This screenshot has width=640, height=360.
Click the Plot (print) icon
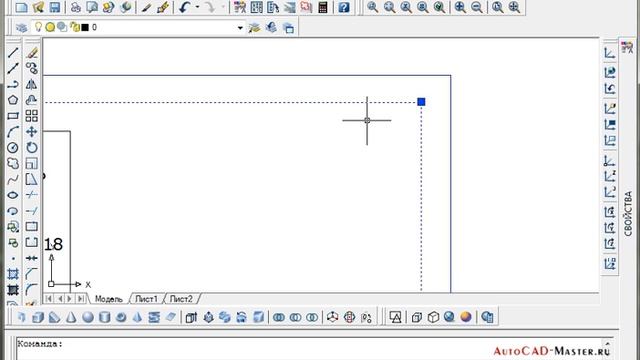tap(76, 7)
